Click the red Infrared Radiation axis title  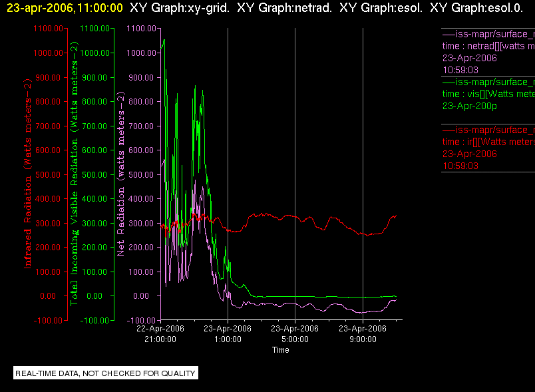28,174
